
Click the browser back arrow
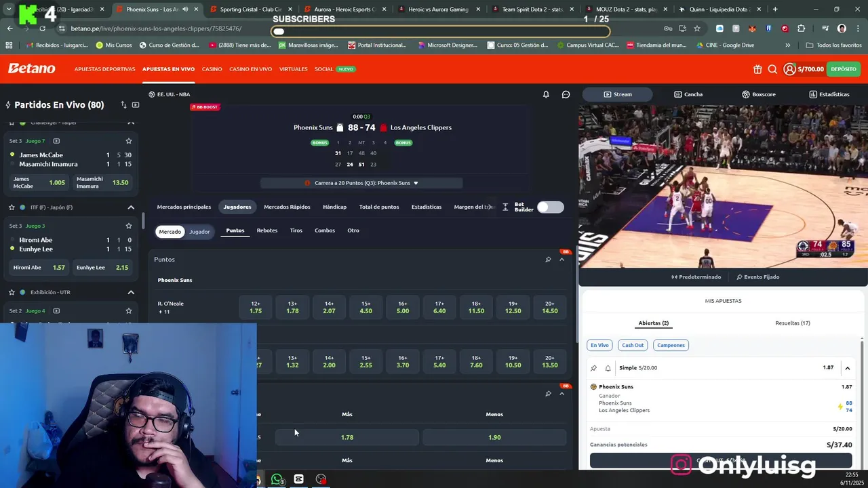[9, 28]
